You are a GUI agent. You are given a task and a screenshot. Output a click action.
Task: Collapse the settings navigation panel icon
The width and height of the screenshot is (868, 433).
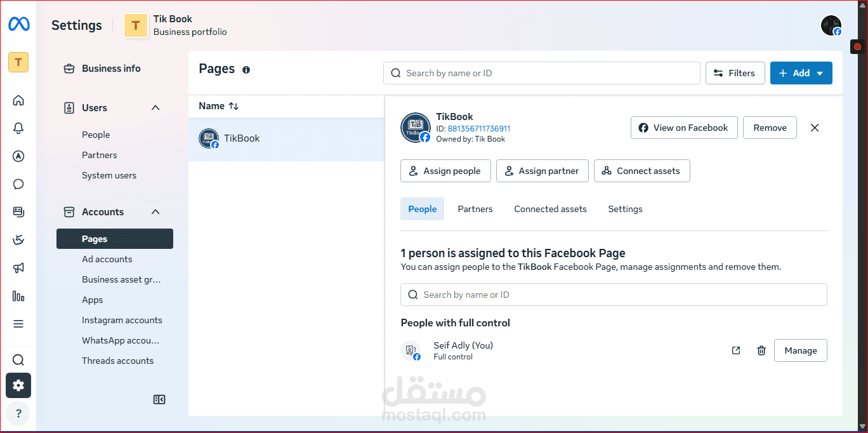coord(159,399)
